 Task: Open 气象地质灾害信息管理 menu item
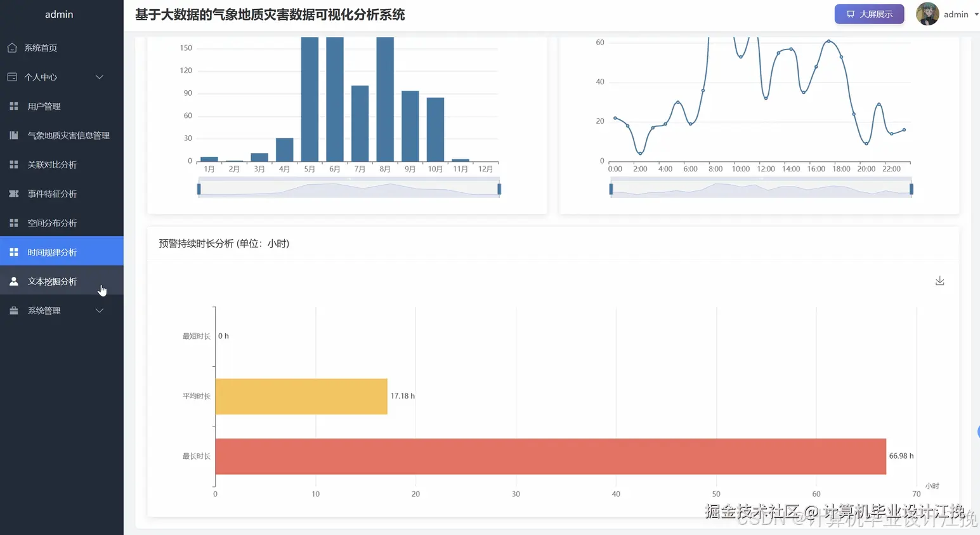[62, 135]
